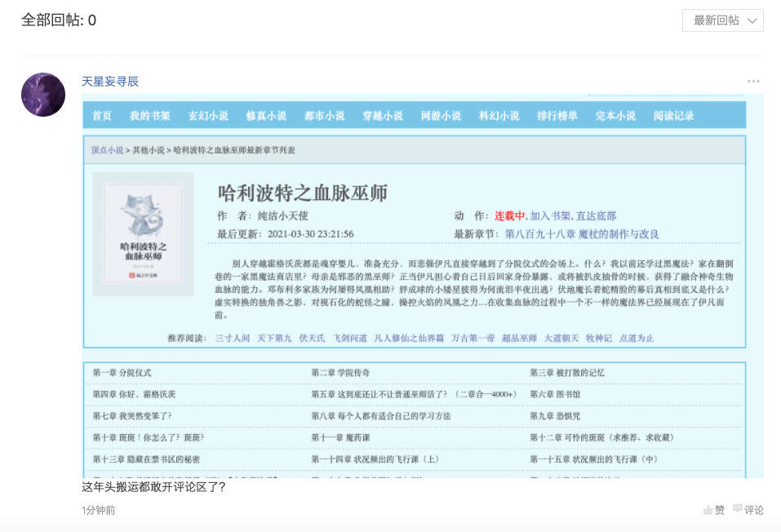Click the 直达底部 link

tap(597, 215)
